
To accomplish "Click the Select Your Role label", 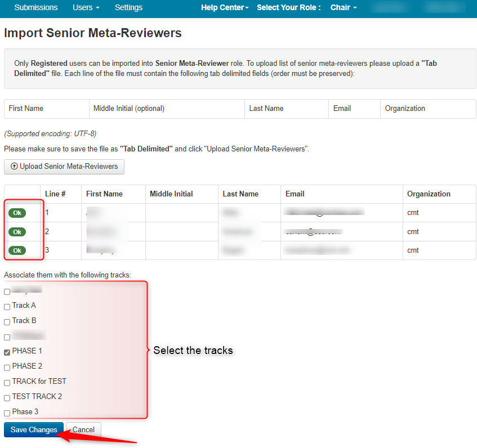I will click(x=289, y=8).
